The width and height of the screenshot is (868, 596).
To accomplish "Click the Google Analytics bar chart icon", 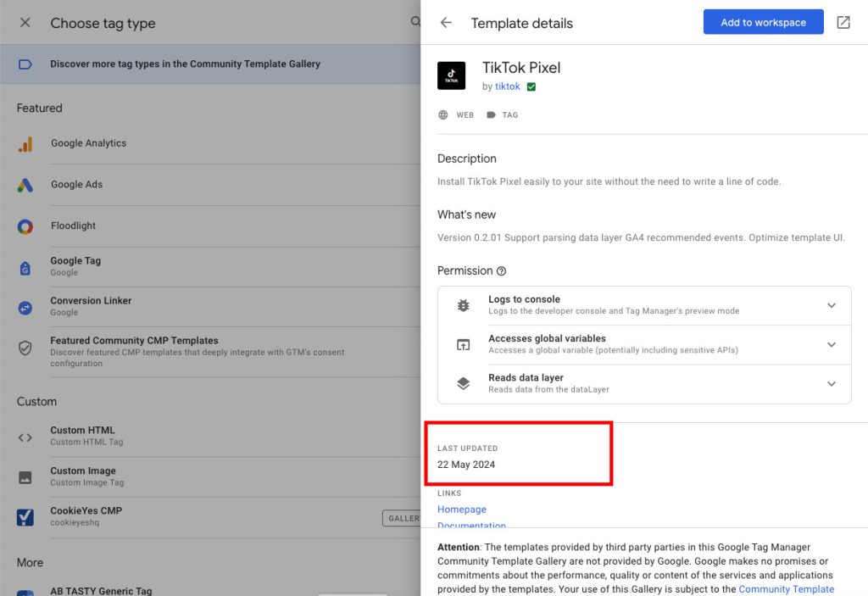I will (x=25, y=144).
